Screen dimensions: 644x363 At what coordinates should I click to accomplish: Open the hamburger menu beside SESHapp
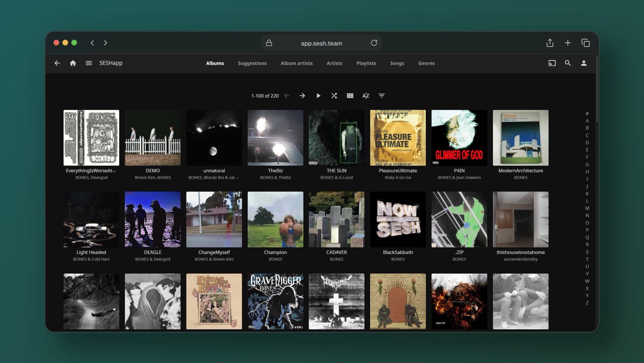click(x=89, y=63)
